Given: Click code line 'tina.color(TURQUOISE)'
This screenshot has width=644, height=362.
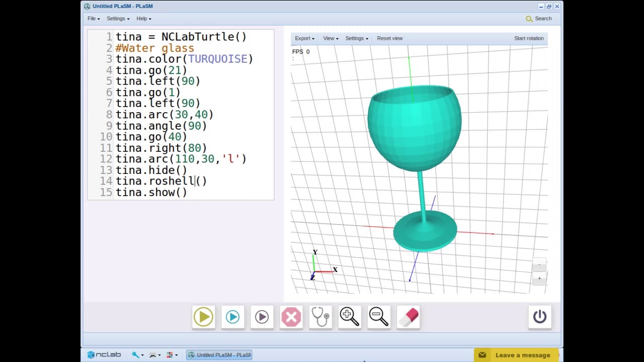Looking at the screenshot, I should (x=184, y=59).
